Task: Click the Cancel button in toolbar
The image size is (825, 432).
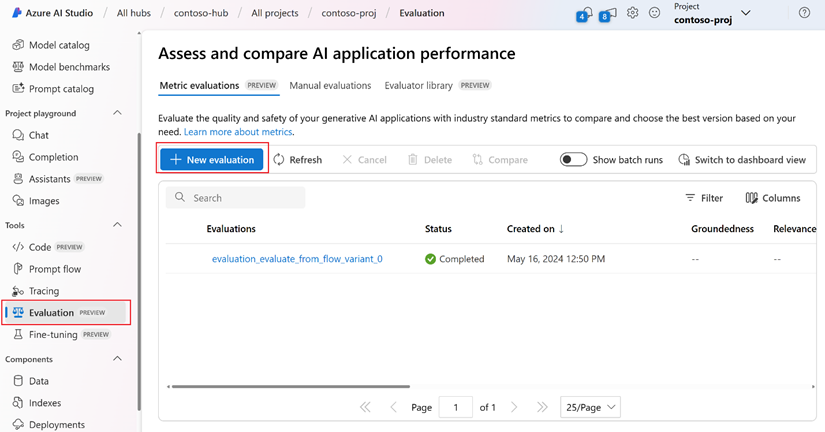Action: (x=364, y=159)
